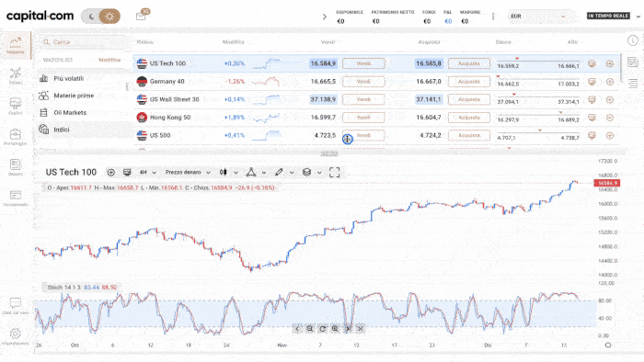Toggle fullscreen chart mode
The image size is (644, 362).
334,172
